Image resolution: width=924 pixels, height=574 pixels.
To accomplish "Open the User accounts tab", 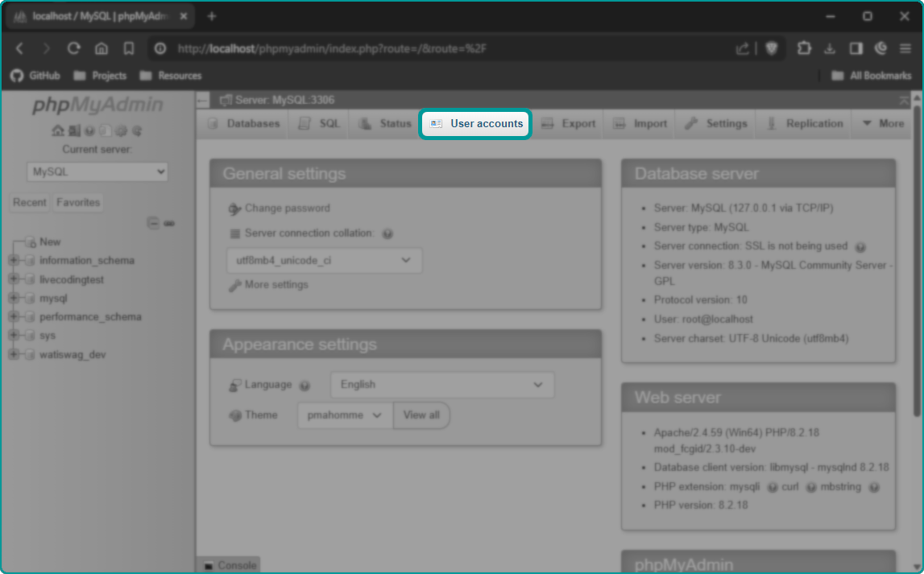I will click(475, 124).
